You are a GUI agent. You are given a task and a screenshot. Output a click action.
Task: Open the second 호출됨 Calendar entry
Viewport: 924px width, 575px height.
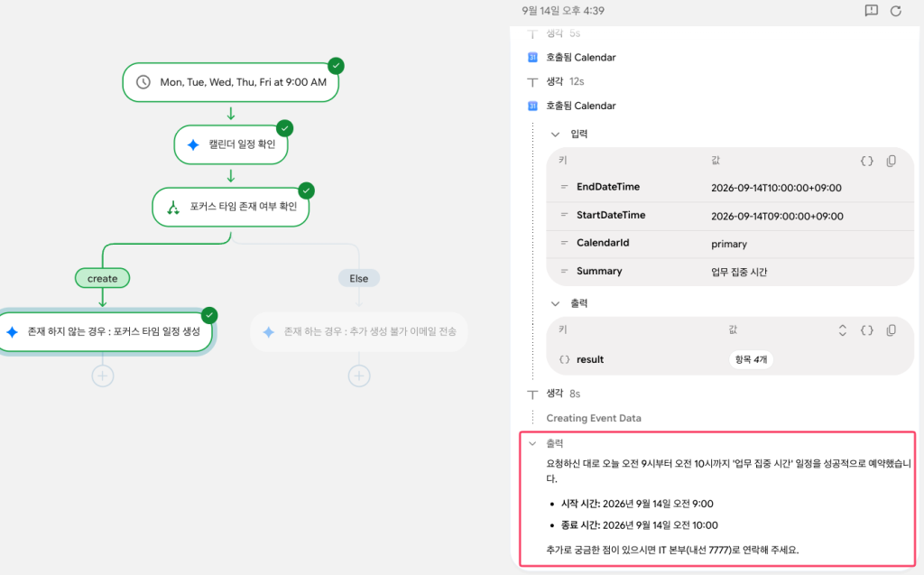coord(580,106)
